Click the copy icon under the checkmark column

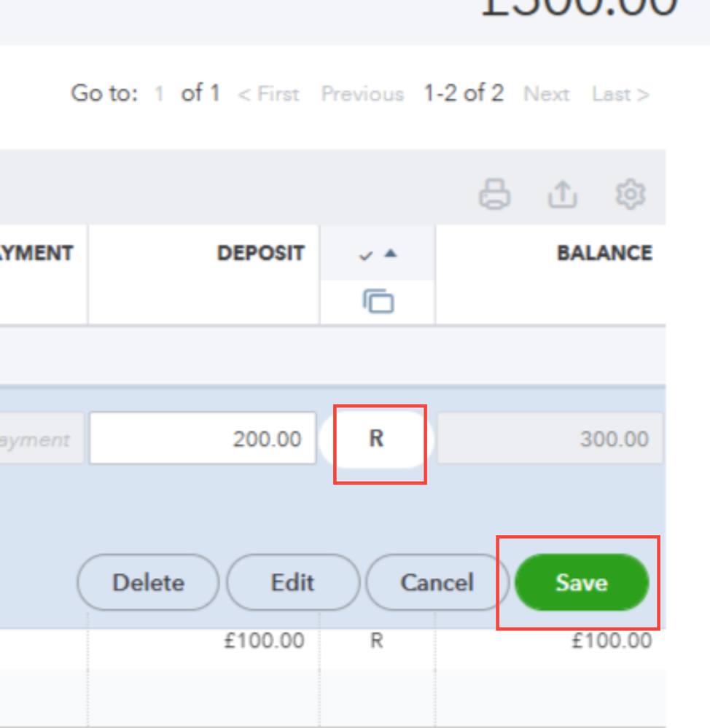coord(378,301)
